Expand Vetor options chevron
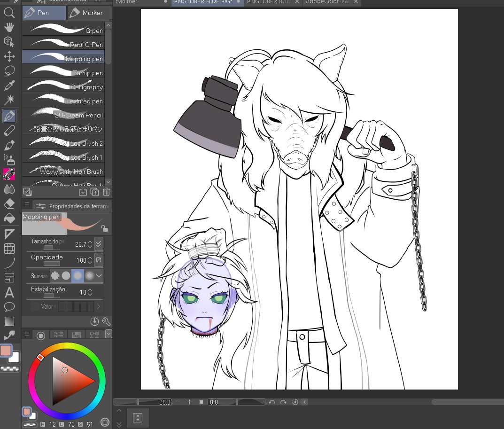The image size is (504, 429). (98, 306)
